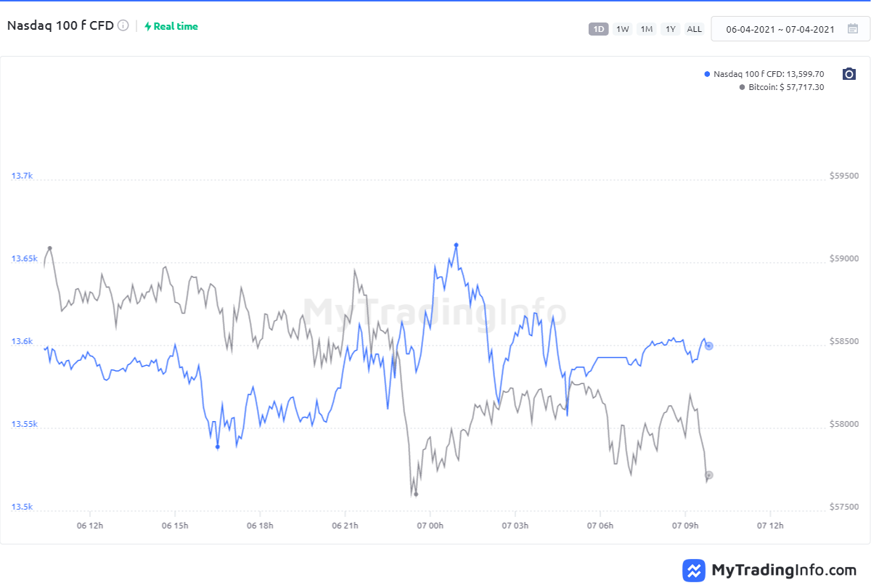Take a chart snapshot with camera icon
This screenshot has width=871, height=588.
849,74
